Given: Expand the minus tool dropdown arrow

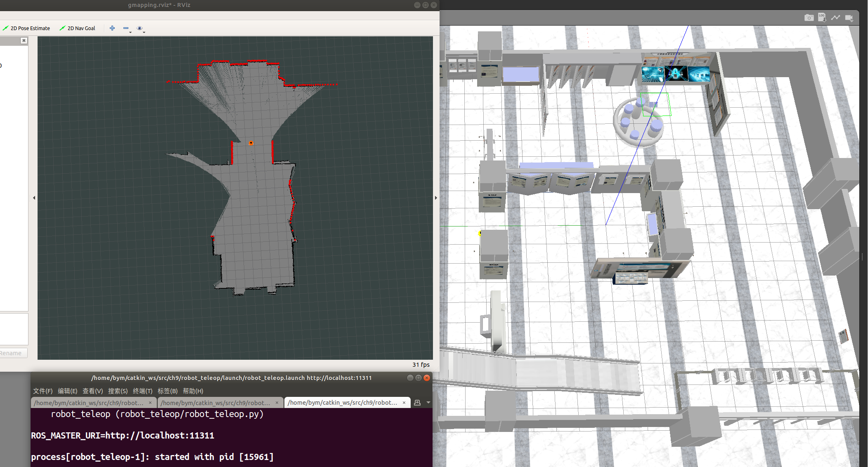Looking at the screenshot, I should click(130, 32).
